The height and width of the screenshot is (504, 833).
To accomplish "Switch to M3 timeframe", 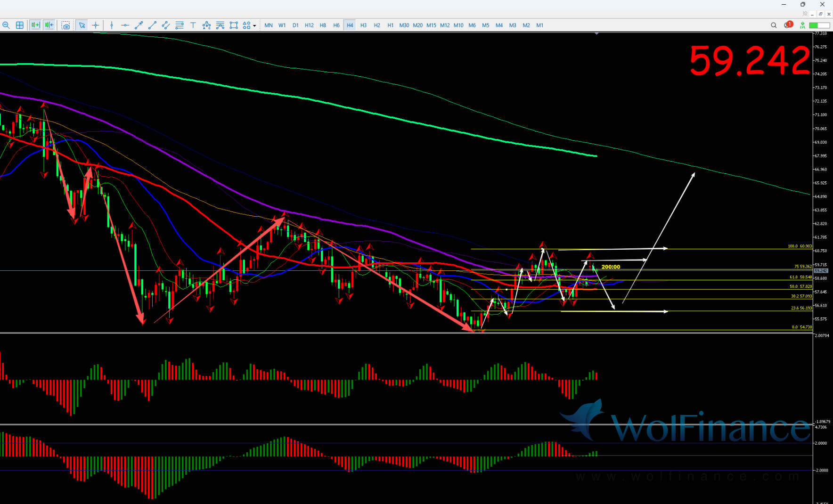I will 513,25.
